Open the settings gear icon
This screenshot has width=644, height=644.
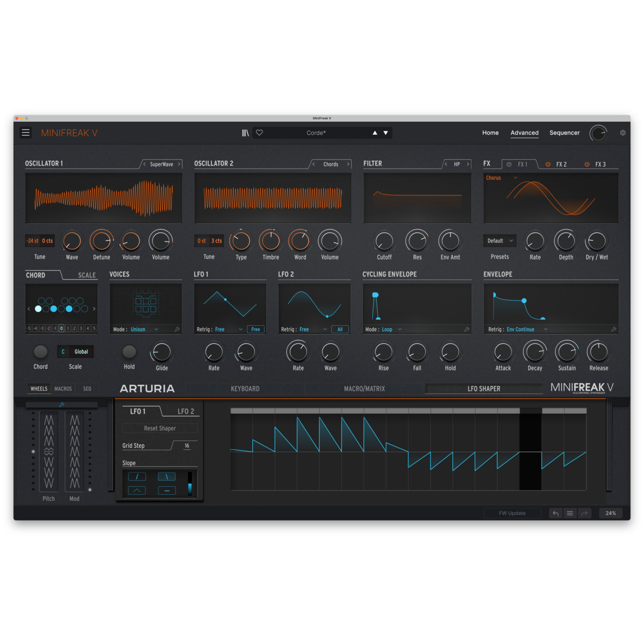[x=623, y=133]
